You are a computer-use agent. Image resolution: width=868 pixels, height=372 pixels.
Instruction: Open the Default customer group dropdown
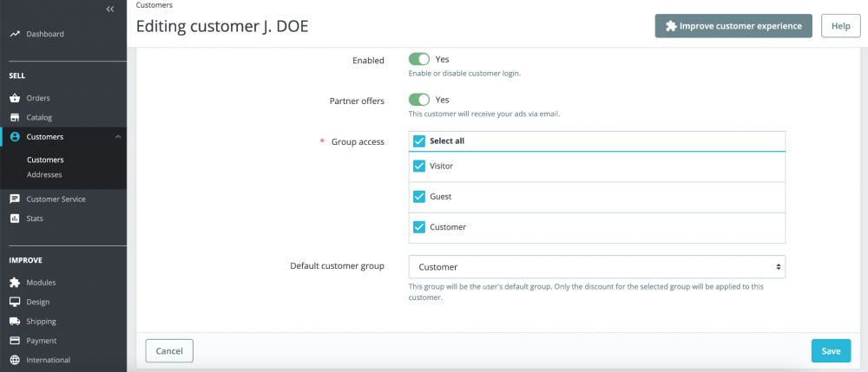[597, 267]
